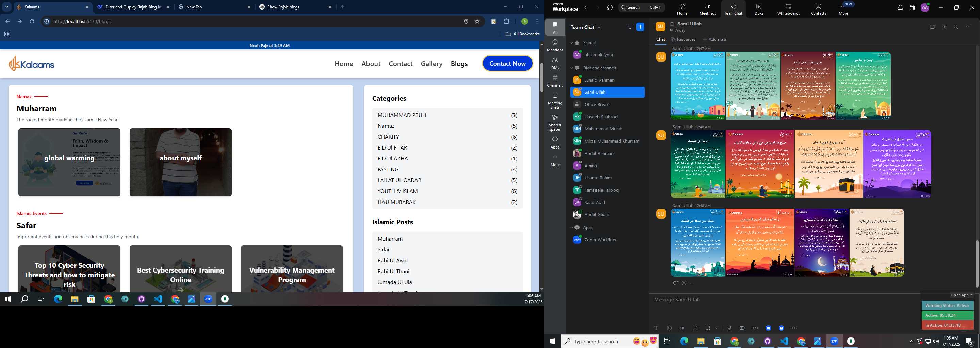Open about myself blog card
Image resolution: width=980 pixels, height=348 pixels.
(180, 162)
